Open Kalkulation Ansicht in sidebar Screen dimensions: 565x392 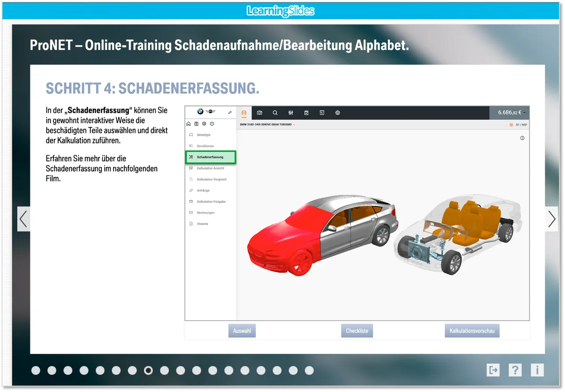click(211, 168)
